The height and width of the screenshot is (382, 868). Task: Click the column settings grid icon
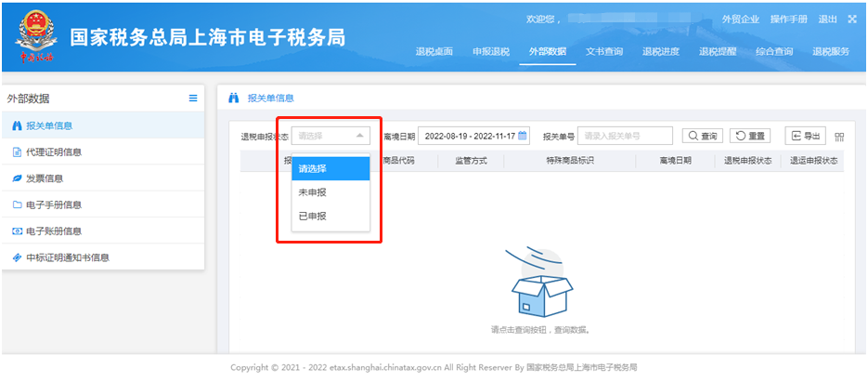tap(839, 137)
